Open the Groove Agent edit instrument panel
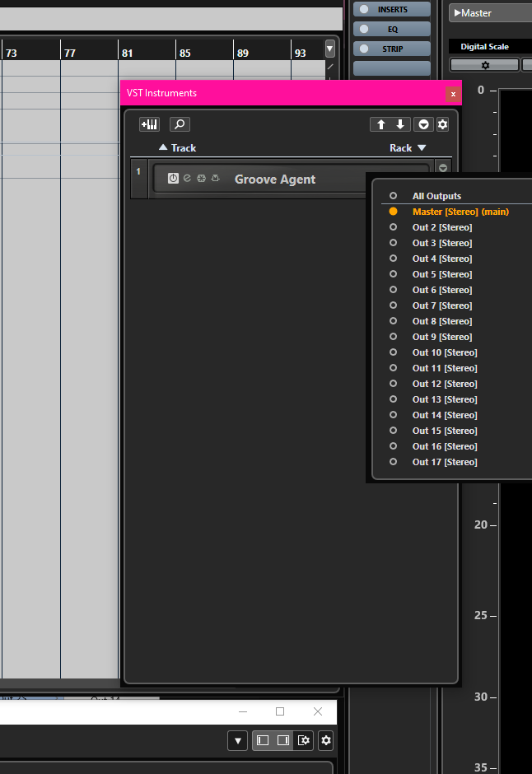 pyautogui.click(x=187, y=178)
